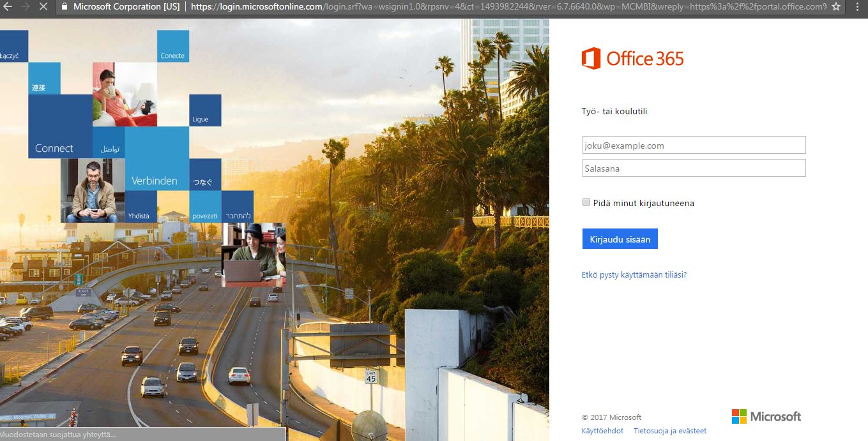
Task: Click the Microsoft logo in footer
Action: pyautogui.click(x=766, y=417)
